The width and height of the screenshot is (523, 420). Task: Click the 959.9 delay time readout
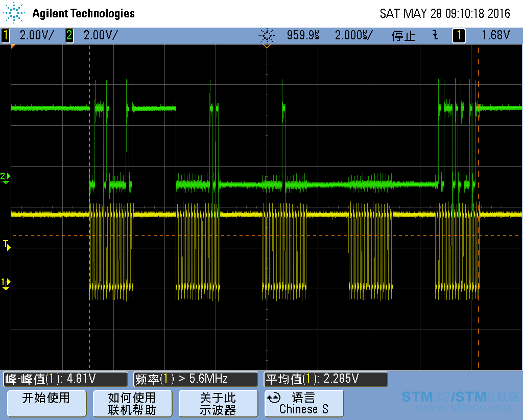[303, 35]
